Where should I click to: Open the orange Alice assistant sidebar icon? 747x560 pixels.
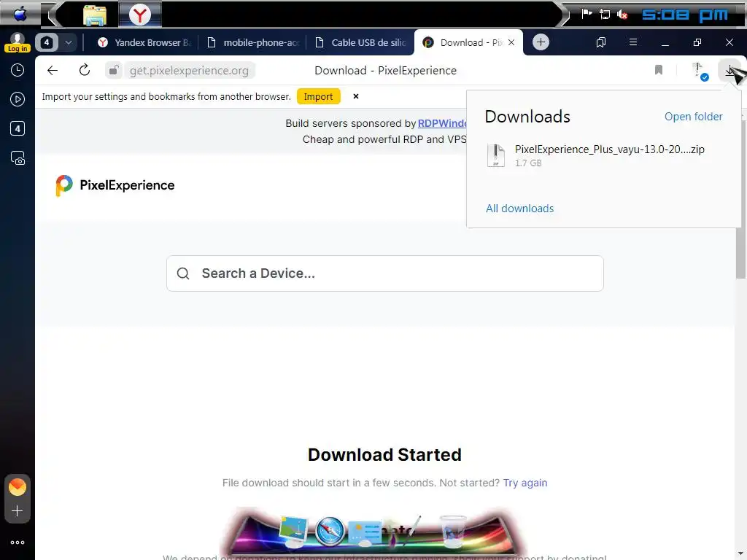pos(18,486)
